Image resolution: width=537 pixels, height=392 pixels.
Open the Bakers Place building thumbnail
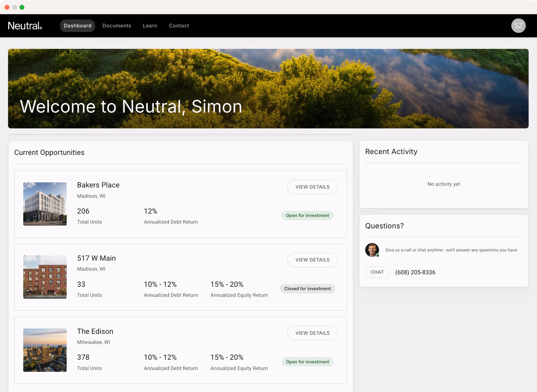[45, 204]
